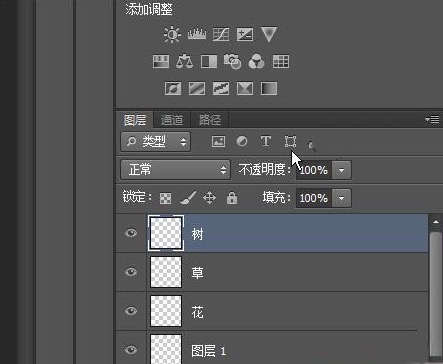Select the 图层 1 layer

pyautogui.click(x=272, y=349)
